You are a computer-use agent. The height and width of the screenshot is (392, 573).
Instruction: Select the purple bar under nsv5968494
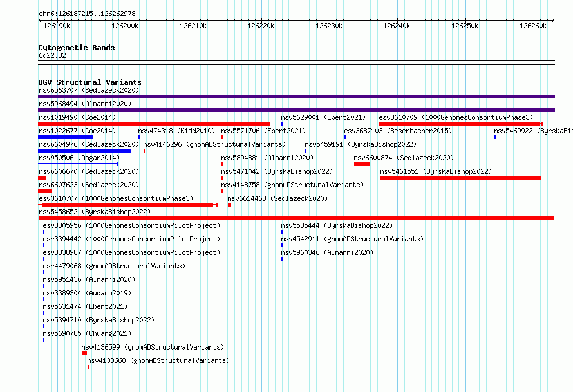pos(296,110)
